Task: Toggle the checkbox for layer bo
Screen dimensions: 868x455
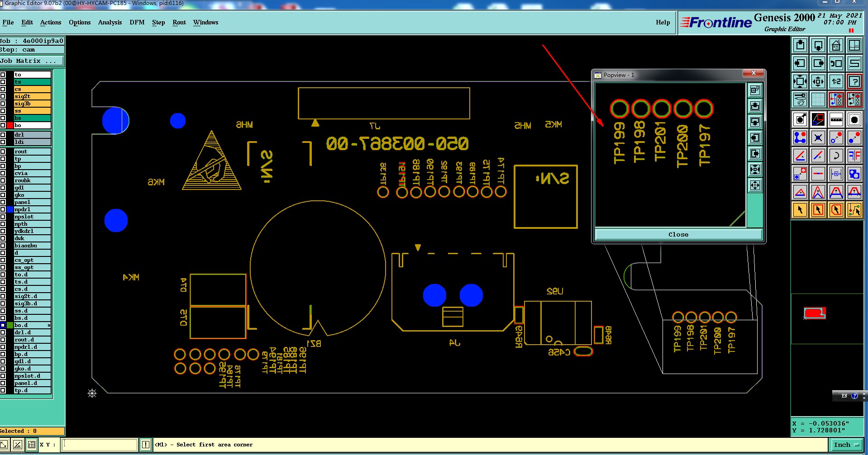Action: point(3,125)
